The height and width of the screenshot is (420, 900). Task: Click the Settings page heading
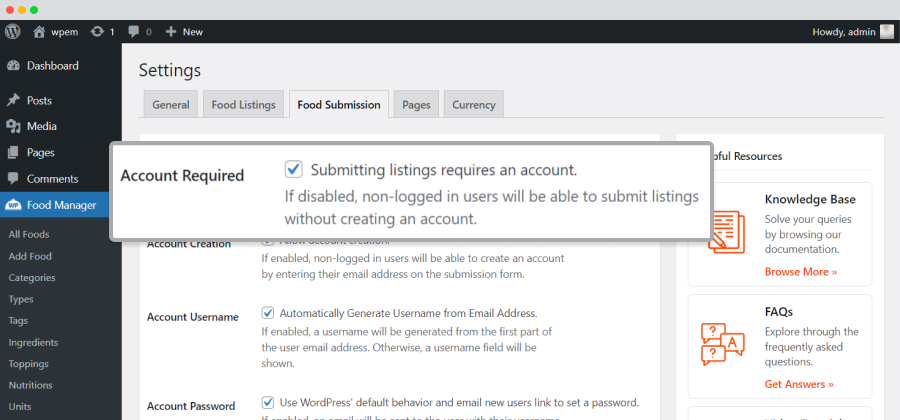click(170, 71)
